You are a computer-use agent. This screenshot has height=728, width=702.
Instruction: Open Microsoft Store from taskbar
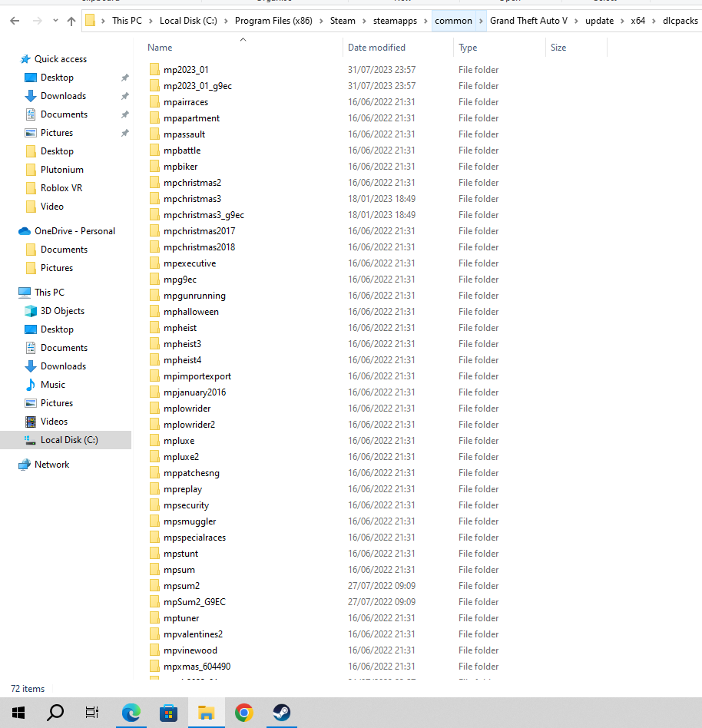168,713
